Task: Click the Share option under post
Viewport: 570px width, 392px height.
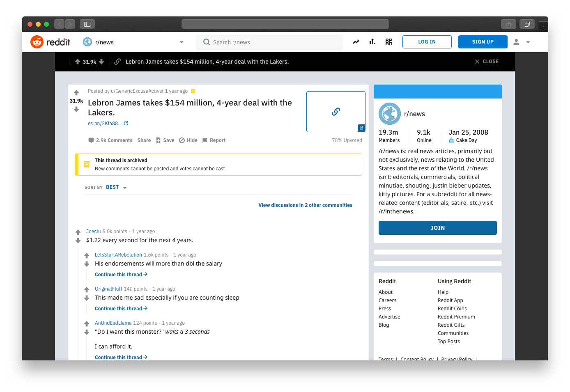Action: pos(144,140)
